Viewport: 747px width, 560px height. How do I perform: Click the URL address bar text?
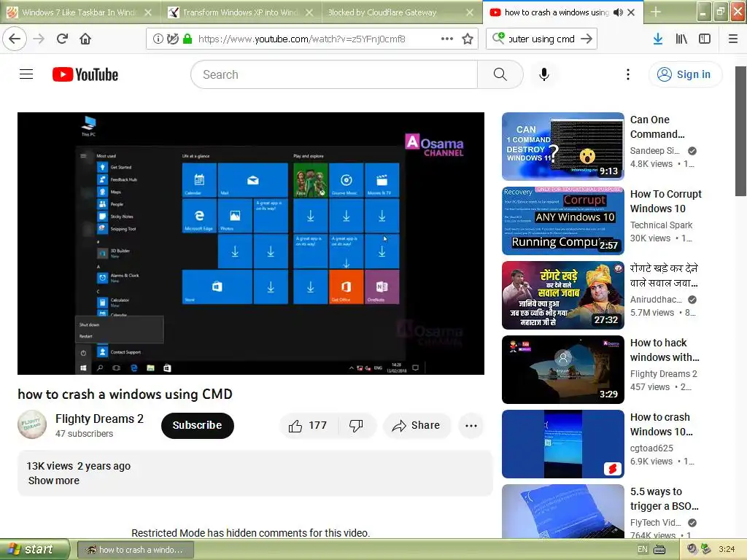tap(301, 39)
